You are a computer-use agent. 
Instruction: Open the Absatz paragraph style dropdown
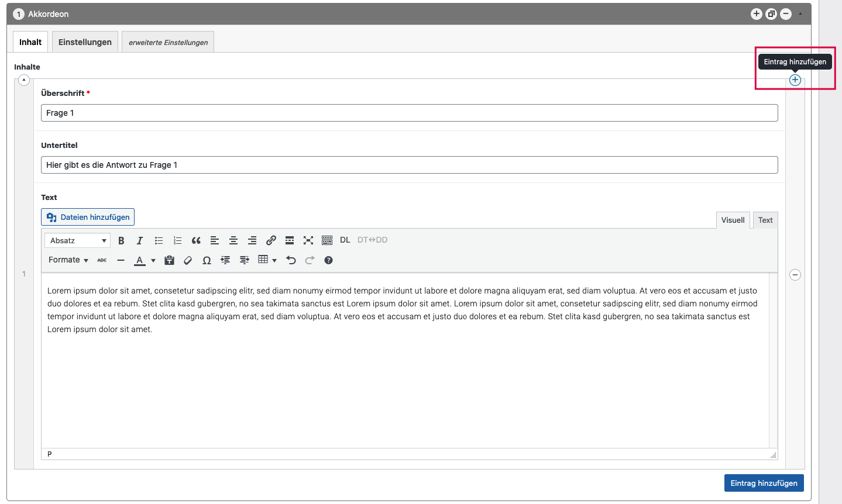(77, 241)
